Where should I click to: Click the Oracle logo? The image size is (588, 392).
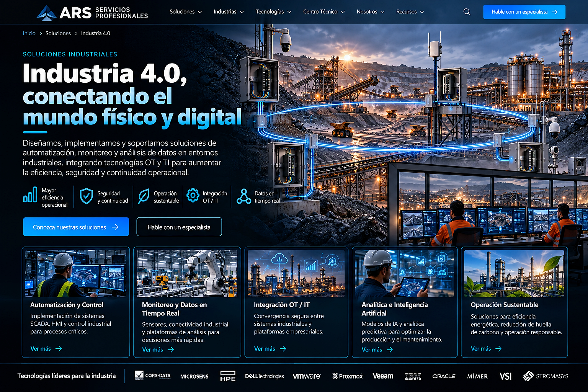pos(444,376)
